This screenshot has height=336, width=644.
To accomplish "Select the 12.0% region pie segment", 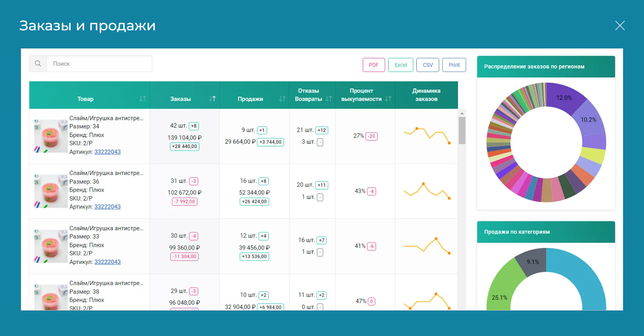I will pyautogui.click(x=563, y=98).
